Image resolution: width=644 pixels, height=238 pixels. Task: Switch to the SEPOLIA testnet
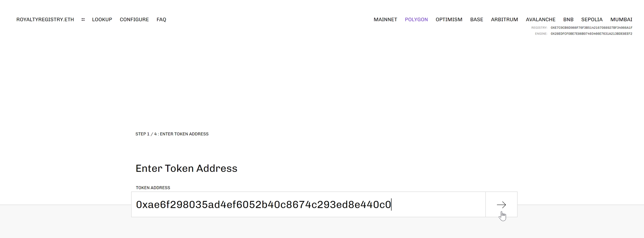[592, 19]
